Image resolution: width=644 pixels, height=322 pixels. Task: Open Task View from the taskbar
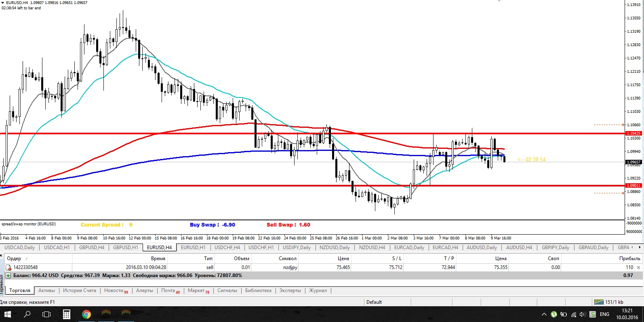point(46,314)
